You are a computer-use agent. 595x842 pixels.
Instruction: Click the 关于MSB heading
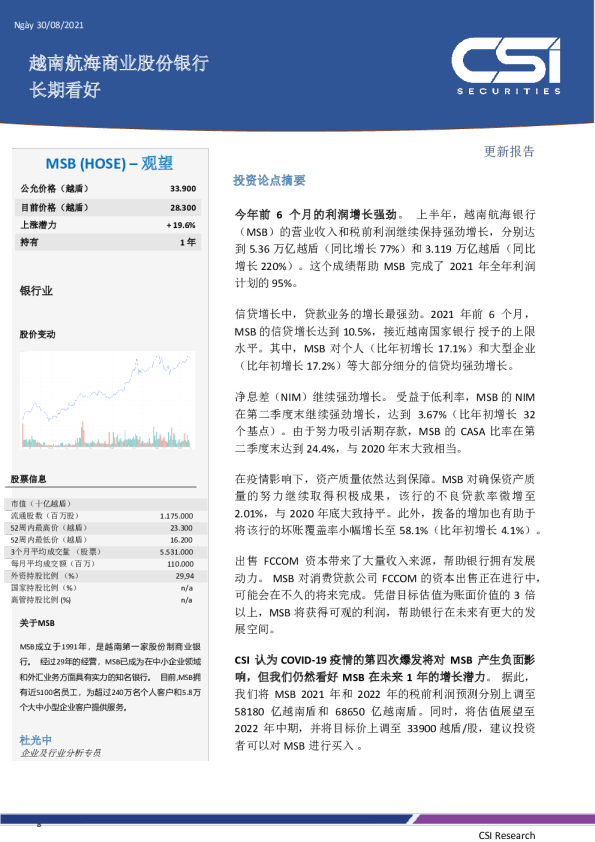pyautogui.click(x=37, y=623)
